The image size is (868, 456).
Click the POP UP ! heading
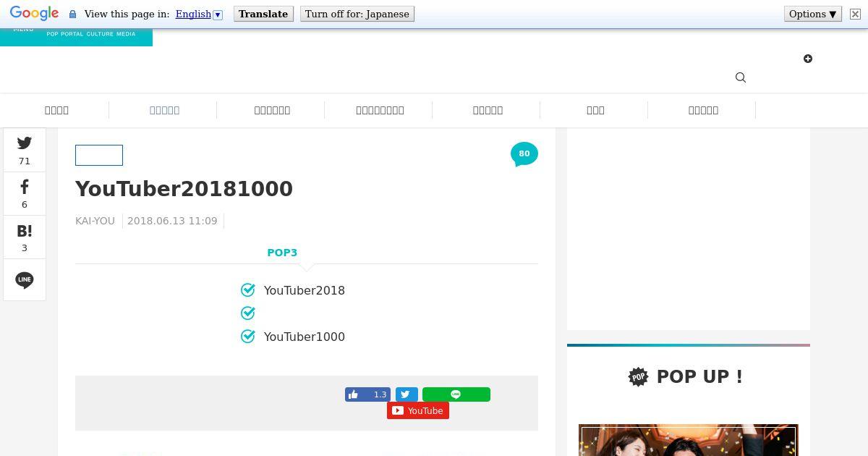click(699, 376)
